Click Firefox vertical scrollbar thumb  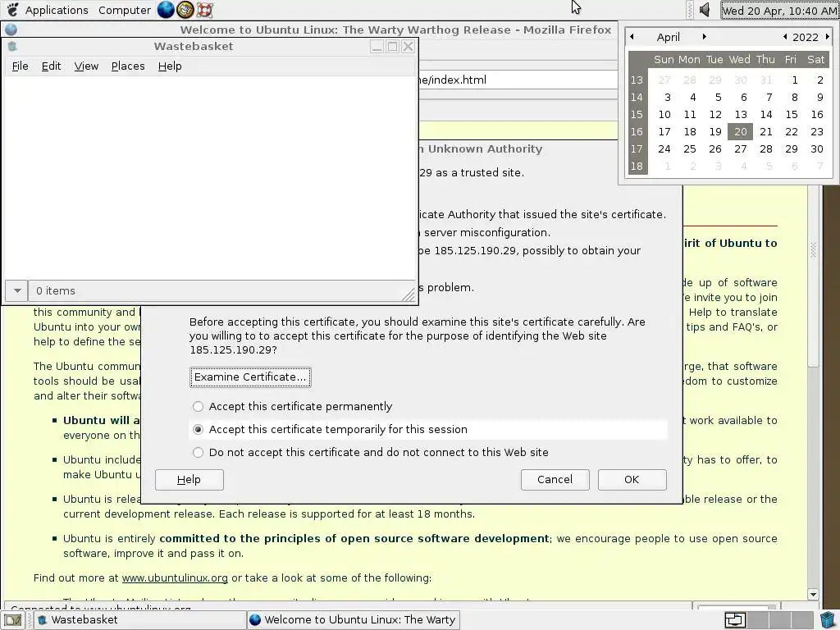tap(813, 276)
